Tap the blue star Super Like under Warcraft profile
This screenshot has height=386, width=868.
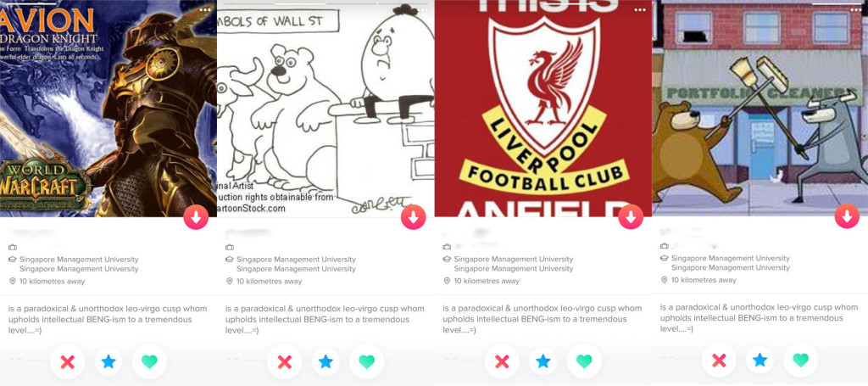tap(108, 362)
